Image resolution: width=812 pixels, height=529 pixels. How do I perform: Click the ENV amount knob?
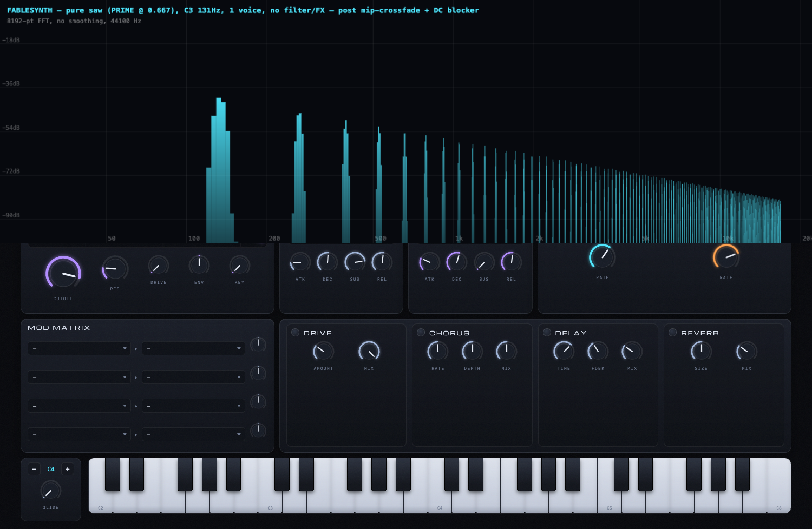point(199,265)
